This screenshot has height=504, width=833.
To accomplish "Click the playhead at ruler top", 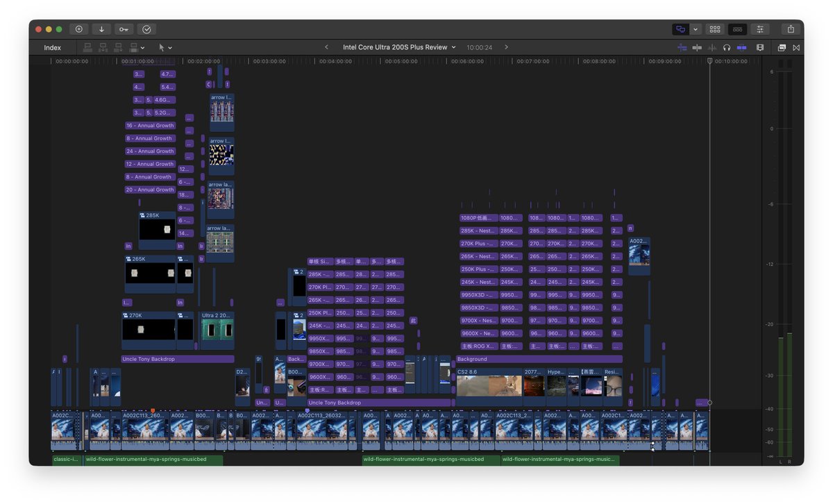I will (x=709, y=61).
